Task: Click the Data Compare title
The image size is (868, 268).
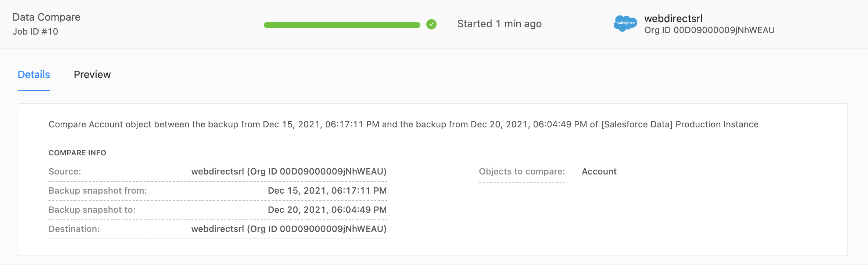Action: [46, 17]
